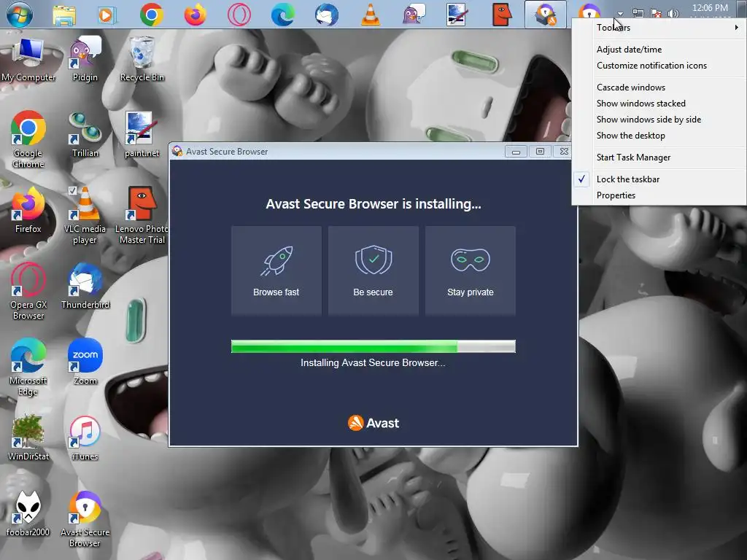Open Lenovo Photo Master from taskbar
747x560 pixels.
[501, 15]
